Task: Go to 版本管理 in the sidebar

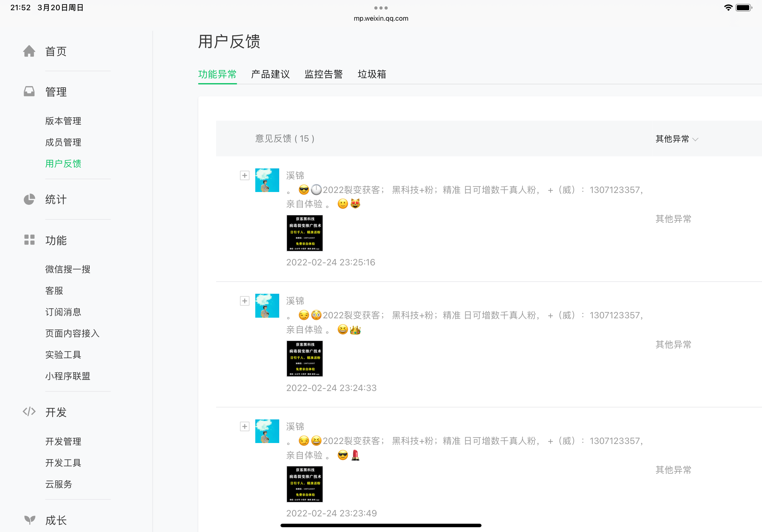Action: [x=63, y=121]
